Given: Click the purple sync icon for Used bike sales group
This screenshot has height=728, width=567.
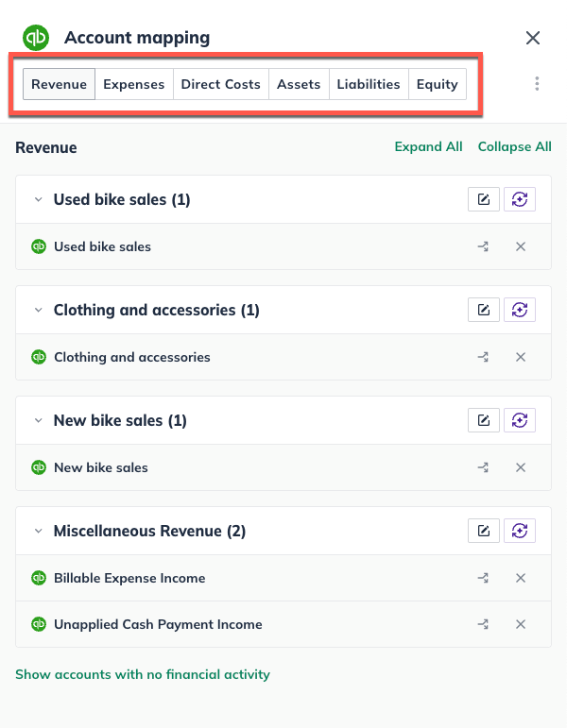Looking at the screenshot, I should pyautogui.click(x=520, y=199).
